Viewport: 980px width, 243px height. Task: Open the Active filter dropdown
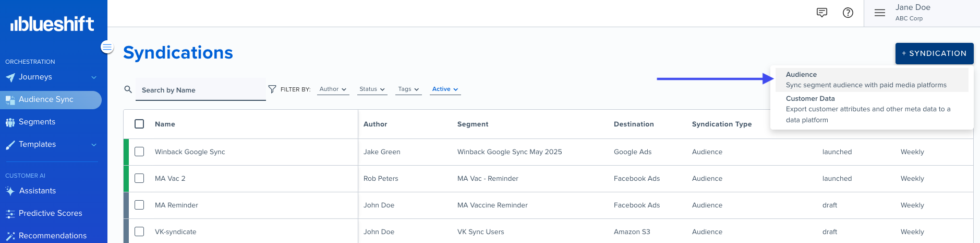(445, 89)
